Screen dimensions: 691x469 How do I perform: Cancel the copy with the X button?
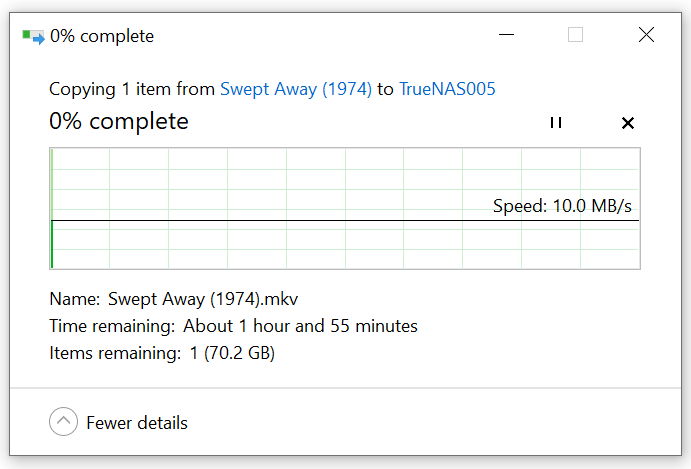pos(628,123)
